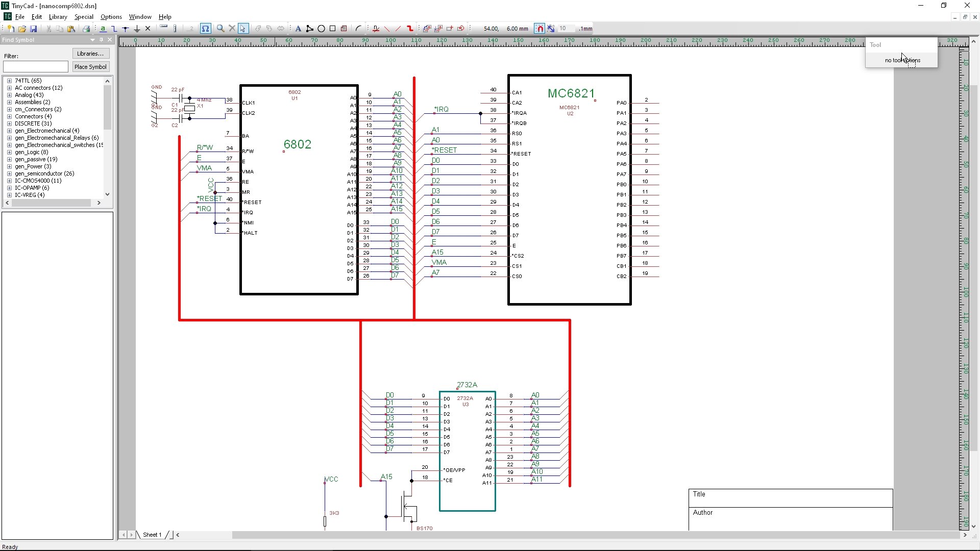Switch to the Sheet 1 tab

(152, 535)
